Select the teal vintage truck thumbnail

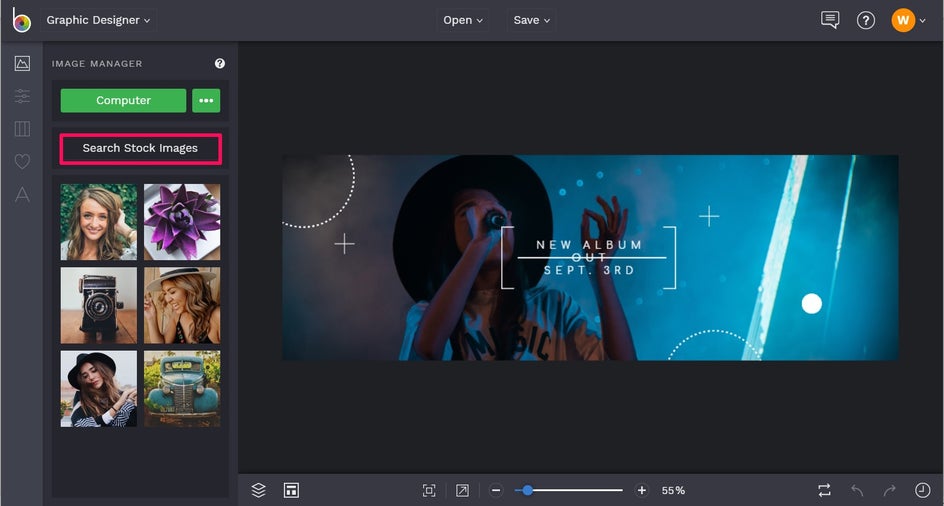[x=182, y=389]
